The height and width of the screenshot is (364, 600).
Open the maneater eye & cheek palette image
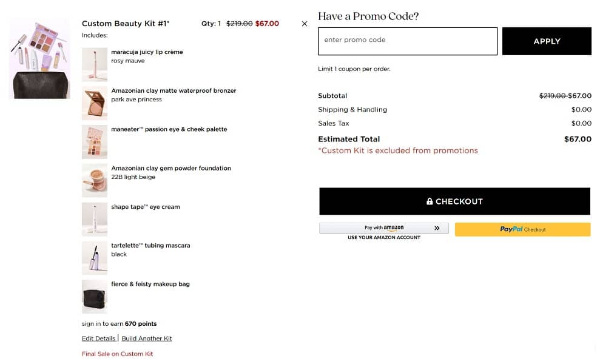point(95,142)
